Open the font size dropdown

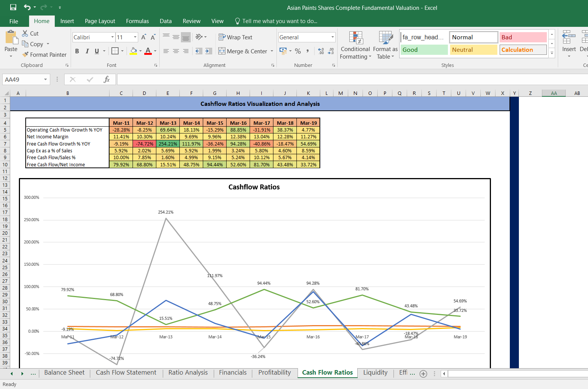pos(135,37)
